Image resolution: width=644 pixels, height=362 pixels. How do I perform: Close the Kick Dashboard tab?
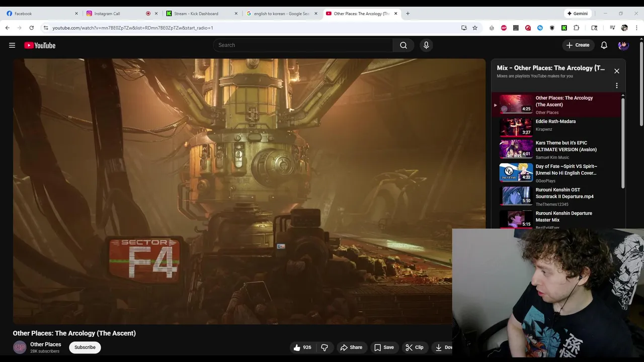236,14
